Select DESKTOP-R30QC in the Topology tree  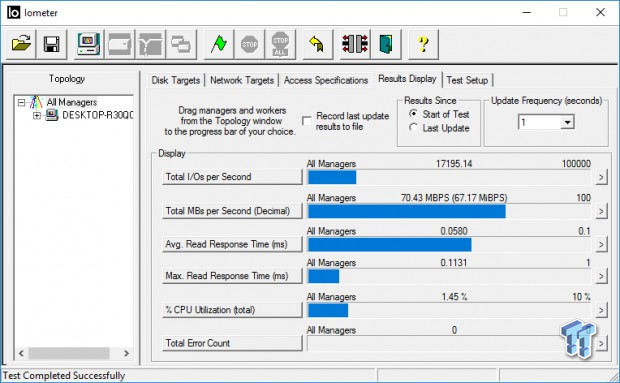click(97, 115)
